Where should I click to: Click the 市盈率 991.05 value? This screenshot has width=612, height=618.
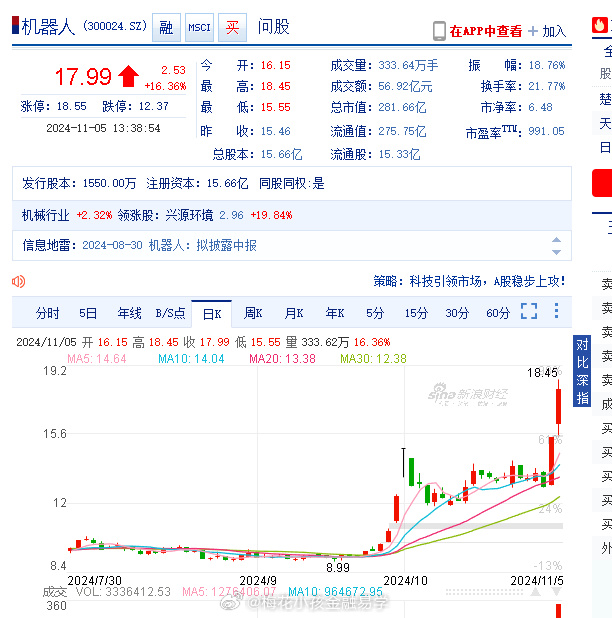point(546,131)
